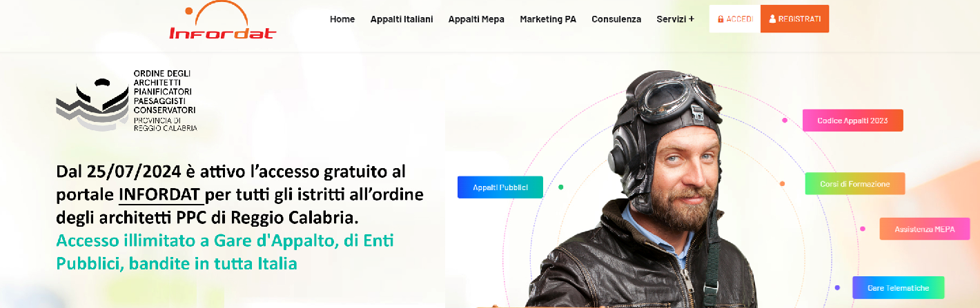
Task: Open the Appalti Italiani menu item
Action: click(x=402, y=19)
